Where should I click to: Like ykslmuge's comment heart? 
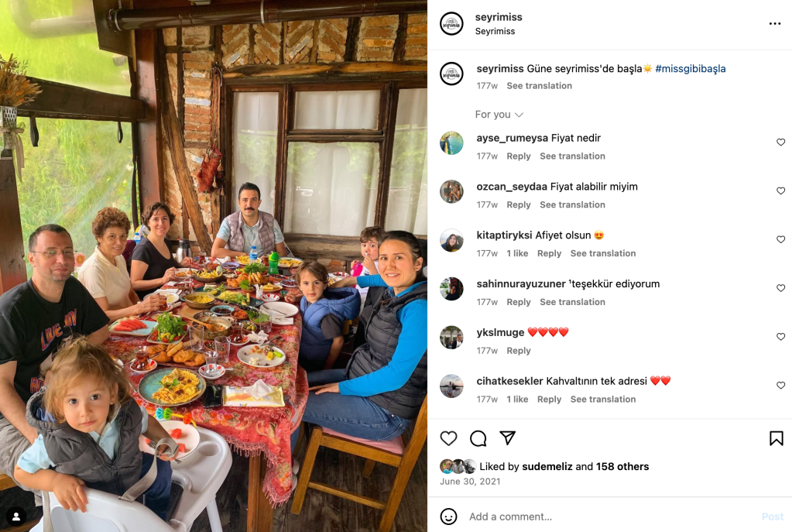(780, 337)
